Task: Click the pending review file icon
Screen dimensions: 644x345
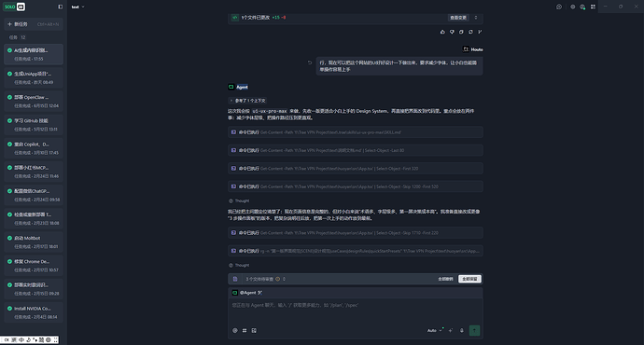Action: coord(235,279)
